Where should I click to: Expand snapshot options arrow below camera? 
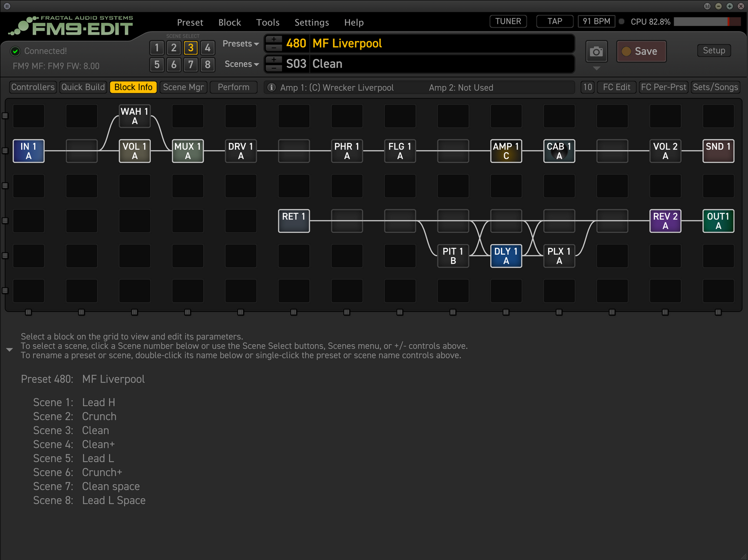pos(596,68)
